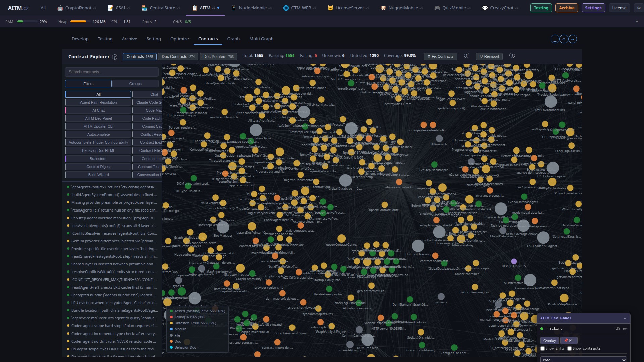Screen dimensions: 644x362
Task: Enable the Show contracts checkbox
Action: click(569, 349)
